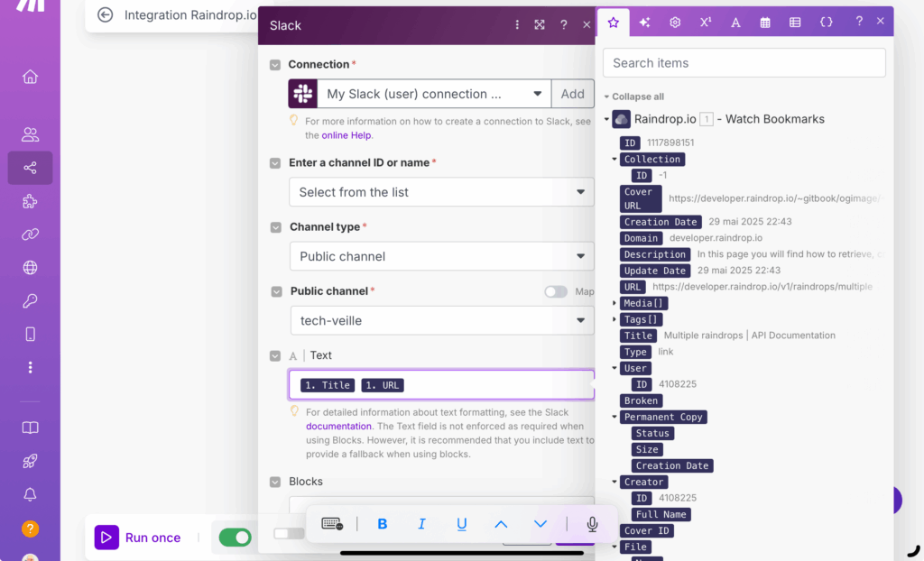Open Templates puzzle icon in sidebar

[x=30, y=201]
